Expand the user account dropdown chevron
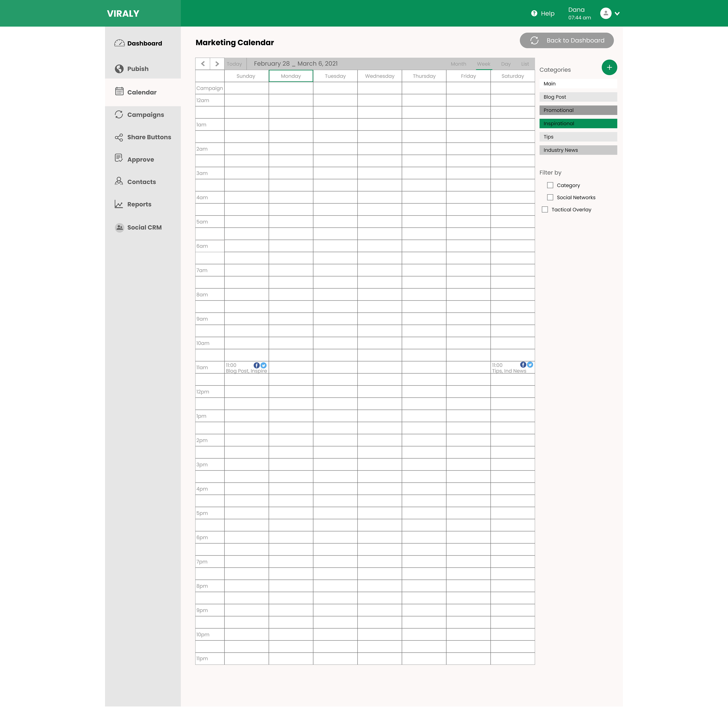Screen dimensions: 728x719 (617, 14)
